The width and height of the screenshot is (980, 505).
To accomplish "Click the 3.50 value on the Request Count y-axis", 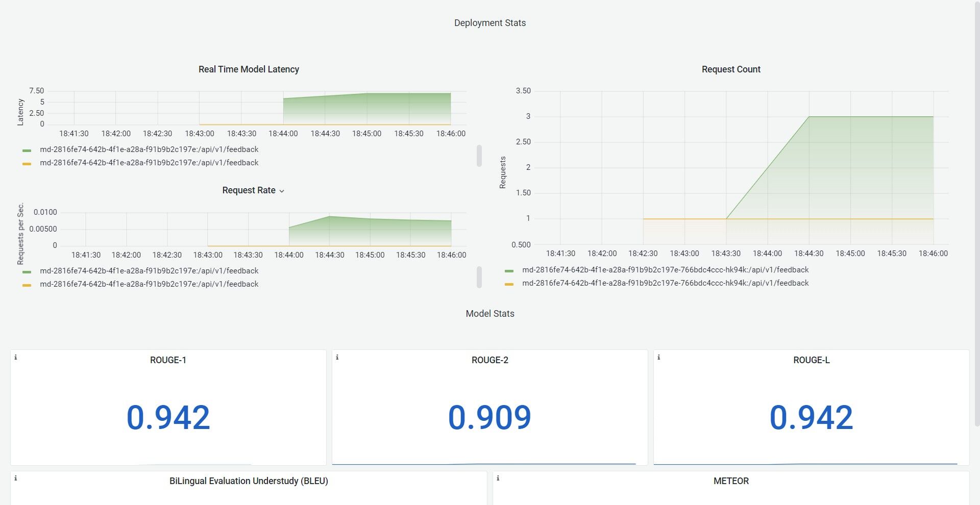I will coord(523,91).
